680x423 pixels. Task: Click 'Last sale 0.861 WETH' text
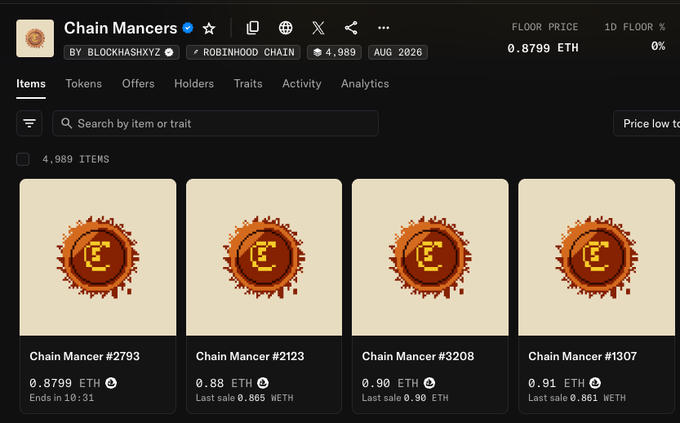577,398
